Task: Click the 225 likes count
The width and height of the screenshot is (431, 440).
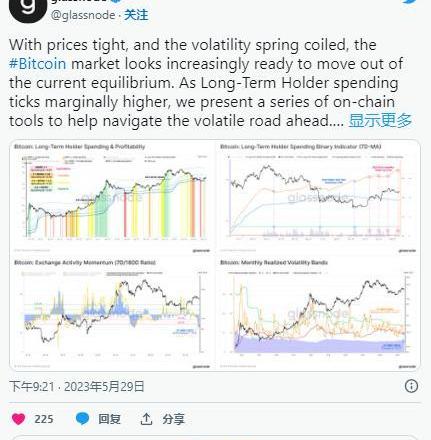Action: click(44, 419)
